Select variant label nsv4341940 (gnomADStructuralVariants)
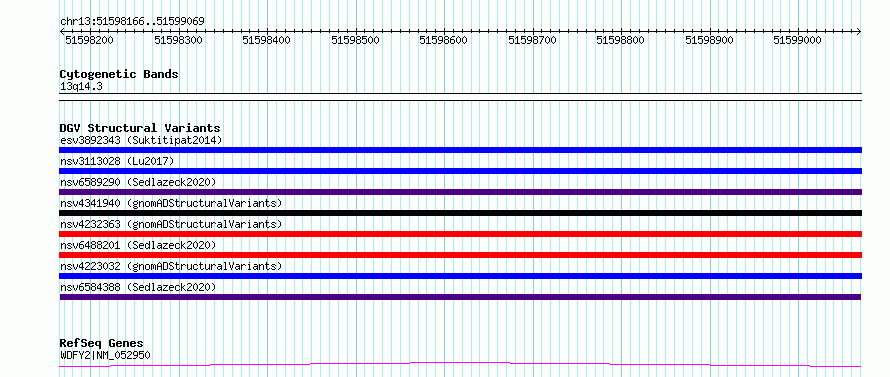890x377 pixels. [171, 203]
